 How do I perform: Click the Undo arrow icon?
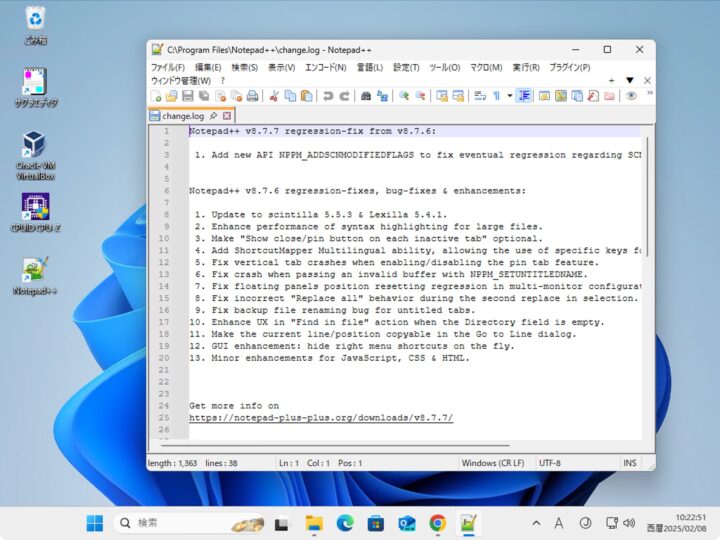(328, 96)
